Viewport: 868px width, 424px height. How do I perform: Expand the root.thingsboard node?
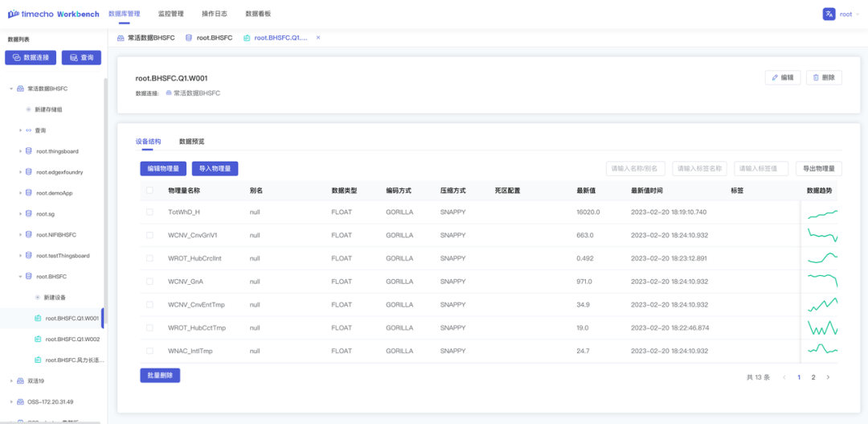20,151
